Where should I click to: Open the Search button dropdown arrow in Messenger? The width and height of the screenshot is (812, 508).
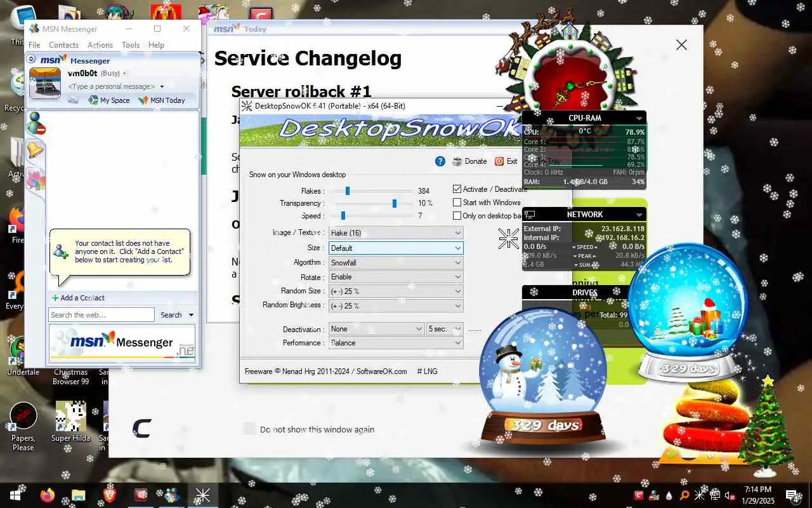click(191, 315)
